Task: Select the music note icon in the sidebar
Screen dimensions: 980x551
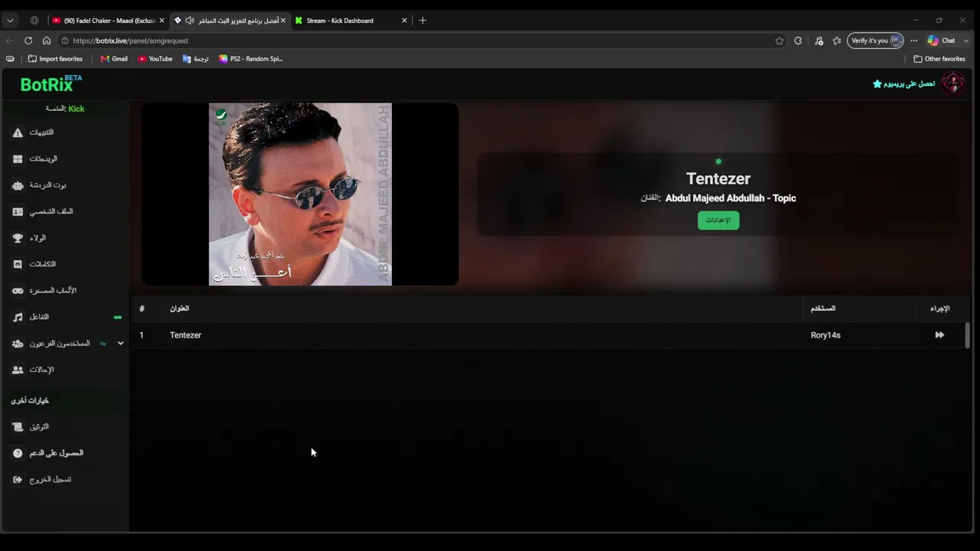Action: click(x=18, y=317)
